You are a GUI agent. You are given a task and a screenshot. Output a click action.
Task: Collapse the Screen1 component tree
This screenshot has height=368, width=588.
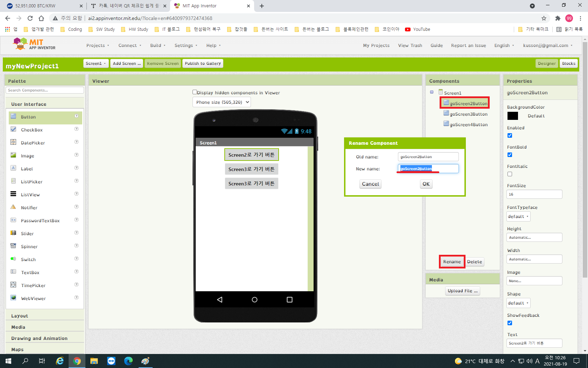click(x=432, y=92)
